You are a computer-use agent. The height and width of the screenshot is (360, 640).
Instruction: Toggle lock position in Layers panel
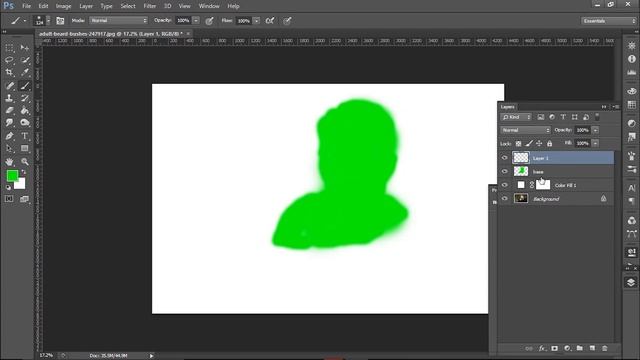pos(539,143)
